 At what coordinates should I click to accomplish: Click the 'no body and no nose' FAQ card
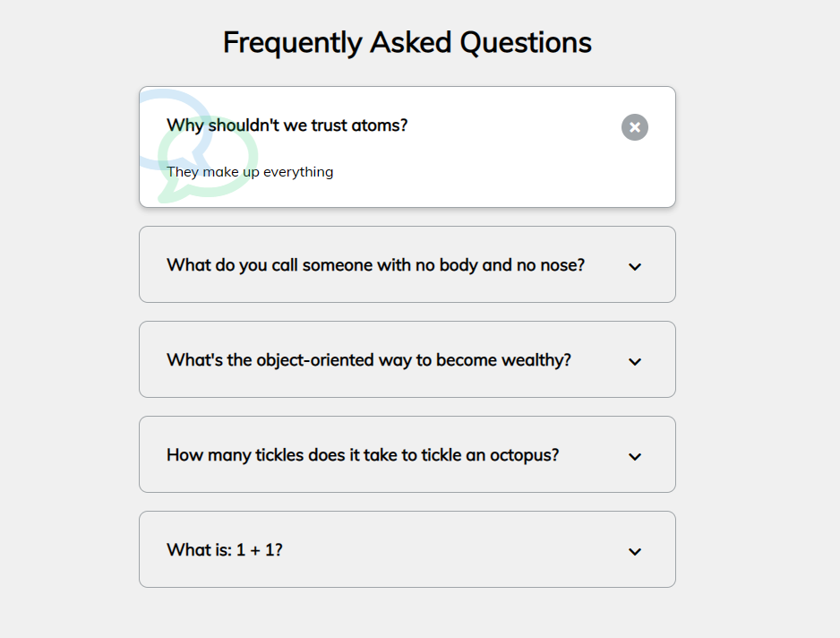(x=407, y=291)
